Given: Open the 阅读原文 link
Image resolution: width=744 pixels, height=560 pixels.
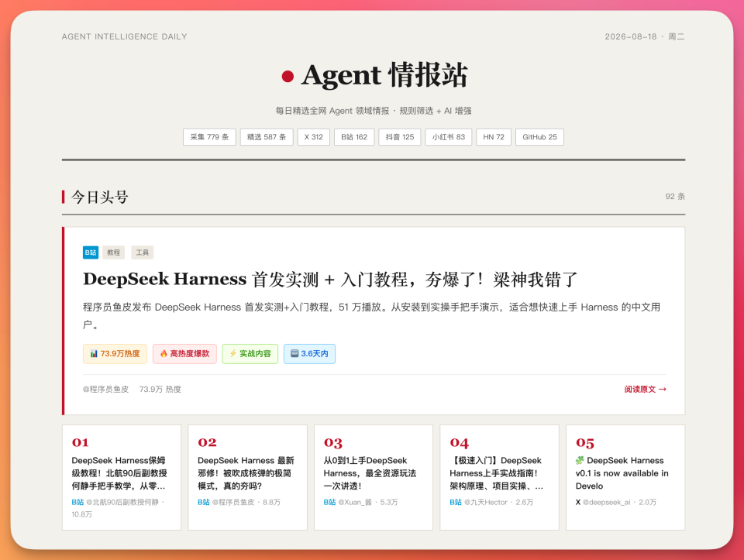Looking at the screenshot, I should [x=646, y=390].
